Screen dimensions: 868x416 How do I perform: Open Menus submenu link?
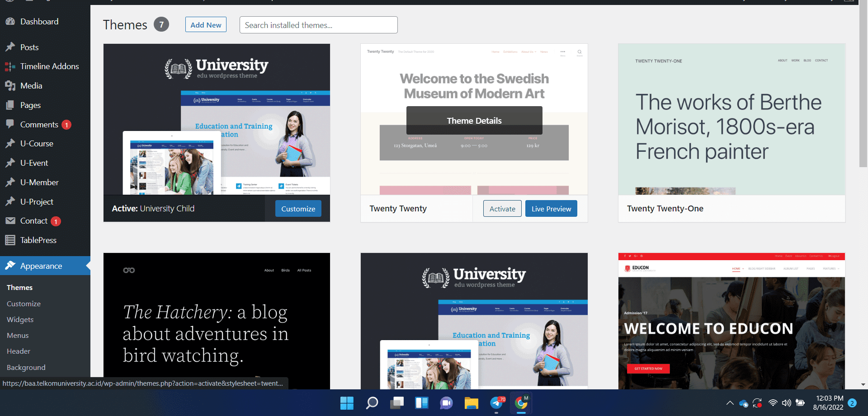[18, 336]
